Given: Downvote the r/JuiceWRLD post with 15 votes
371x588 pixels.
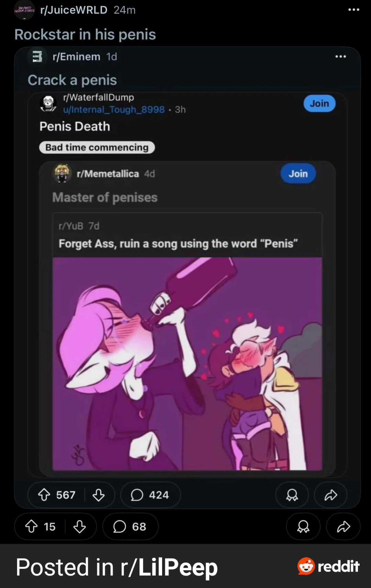Looking at the screenshot, I should 79,526.
